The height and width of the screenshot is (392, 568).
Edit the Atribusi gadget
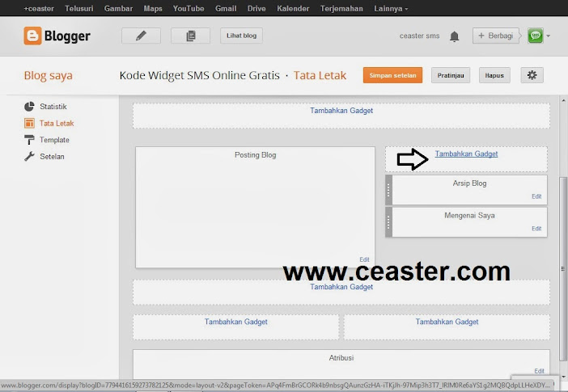[539, 371]
